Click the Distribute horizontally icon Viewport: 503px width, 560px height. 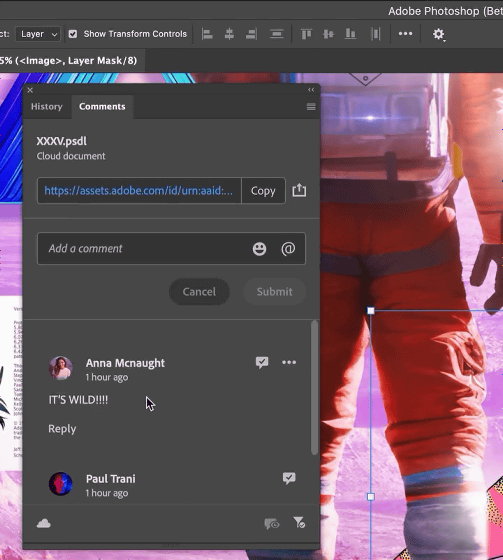tap(375, 34)
